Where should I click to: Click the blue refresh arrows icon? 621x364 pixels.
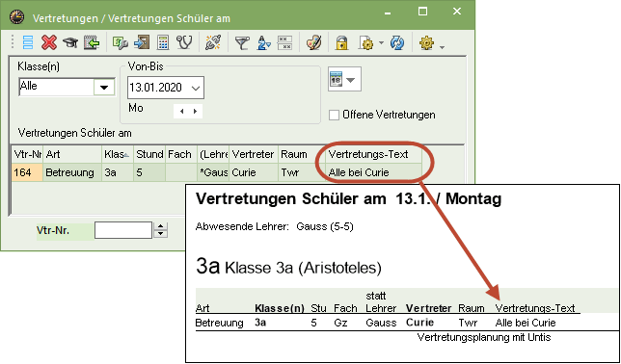pos(397,42)
